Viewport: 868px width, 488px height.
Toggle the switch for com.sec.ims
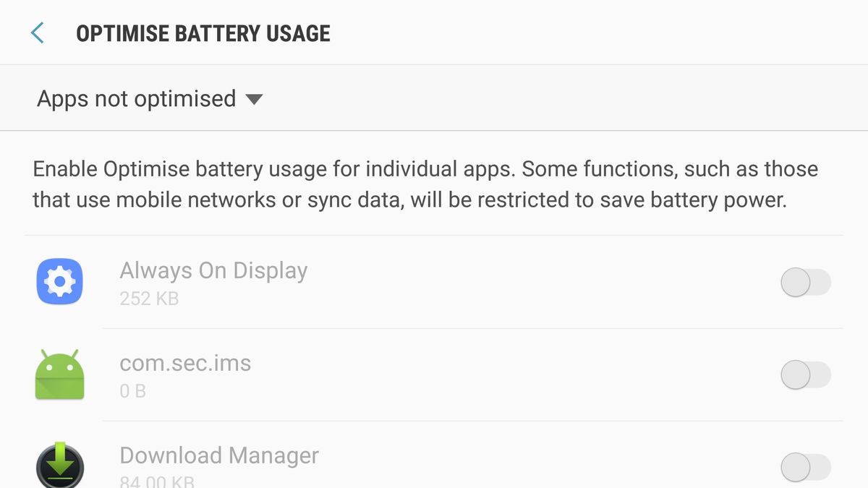point(805,375)
